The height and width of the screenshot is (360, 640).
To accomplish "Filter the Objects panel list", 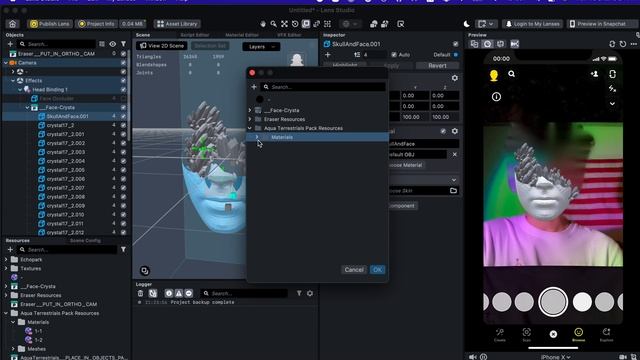I will point(123,44).
